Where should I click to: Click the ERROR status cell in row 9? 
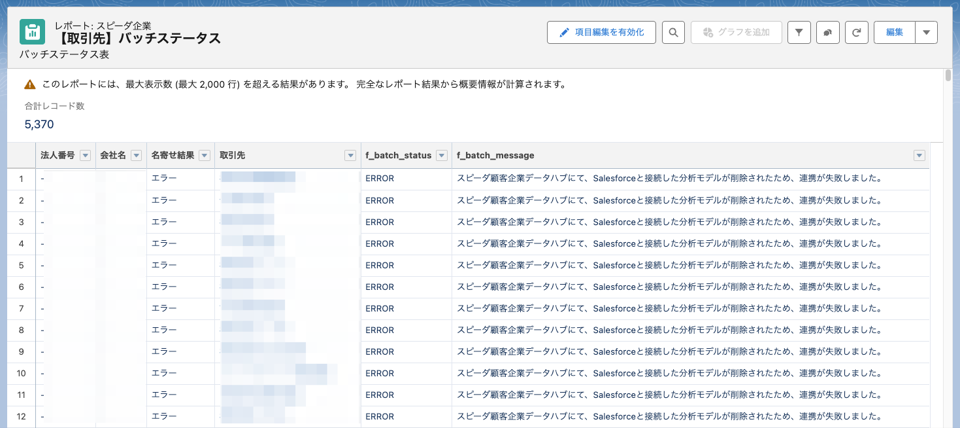click(x=407, y=351)
